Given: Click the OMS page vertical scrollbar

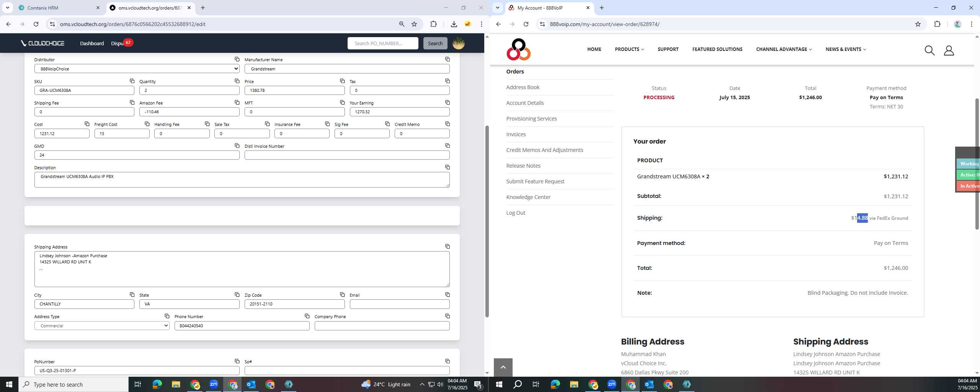Looking at the screenshot, I should pos(487,221).
